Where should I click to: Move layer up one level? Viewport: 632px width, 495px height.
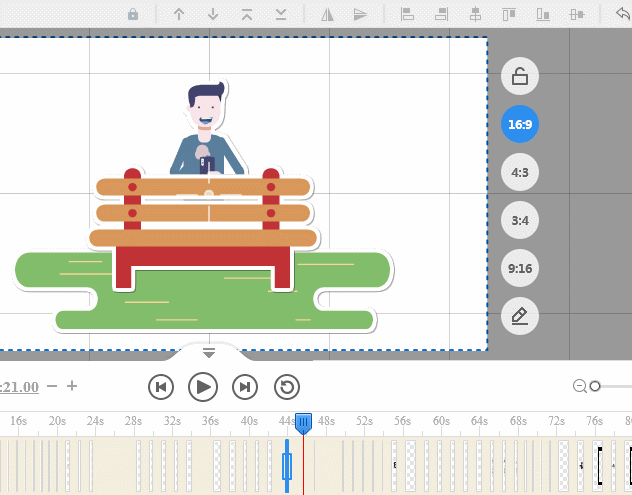tap(179, 14)
